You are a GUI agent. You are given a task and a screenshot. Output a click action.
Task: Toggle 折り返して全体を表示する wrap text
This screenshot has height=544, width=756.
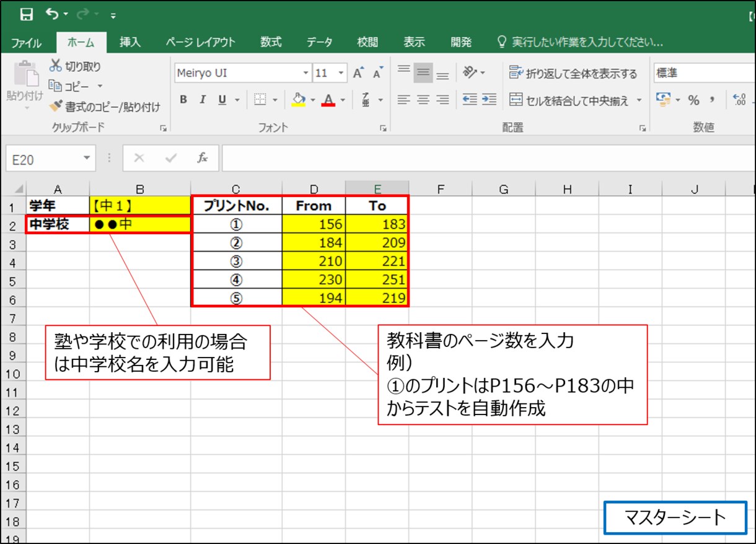click(x=573, y=74)
